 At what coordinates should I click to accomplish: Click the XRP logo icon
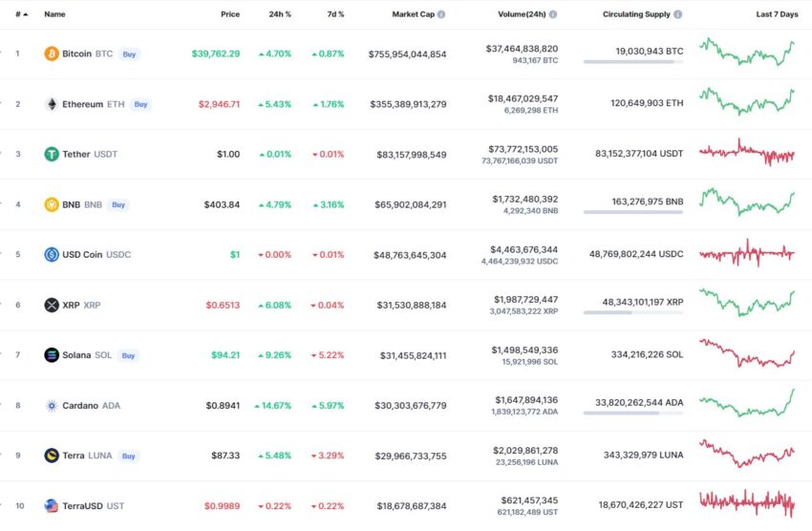[52, 305]
